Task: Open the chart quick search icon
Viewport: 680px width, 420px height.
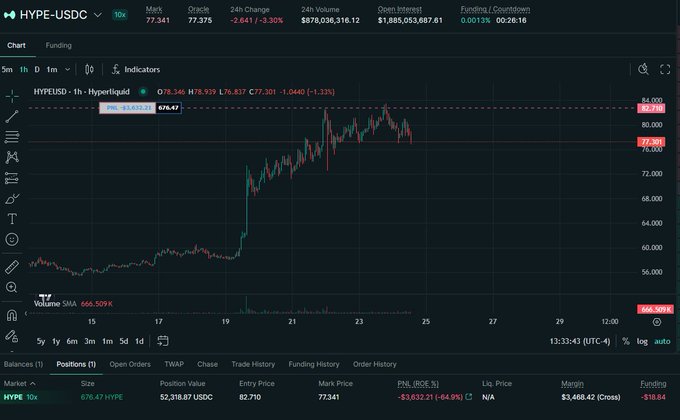Action: click(x=643, y=69)
